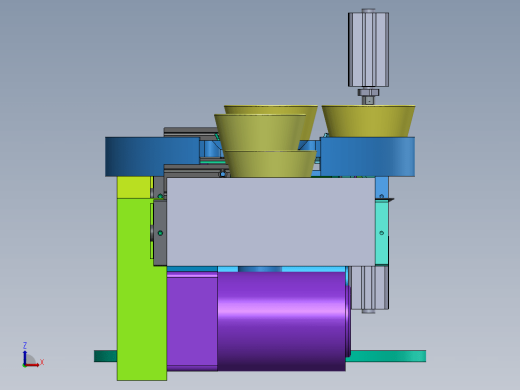Select the cyan side plate on the right
520x390 pixels.
click(382, 232)
